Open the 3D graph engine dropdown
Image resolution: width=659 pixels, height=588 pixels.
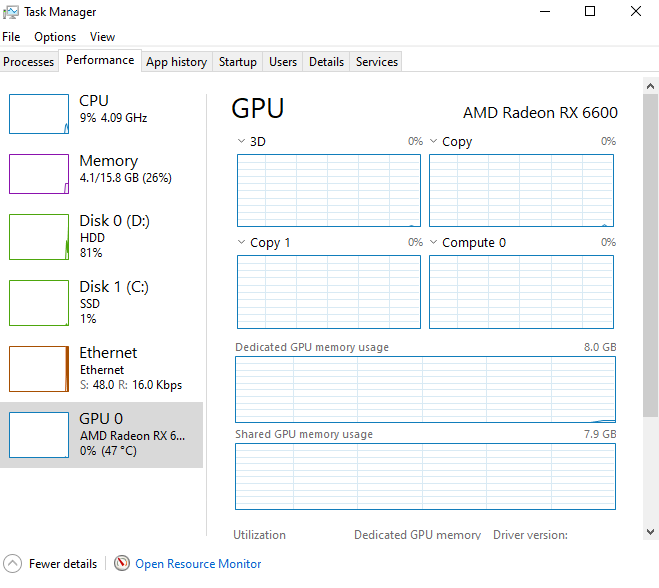tap(242, 142)
